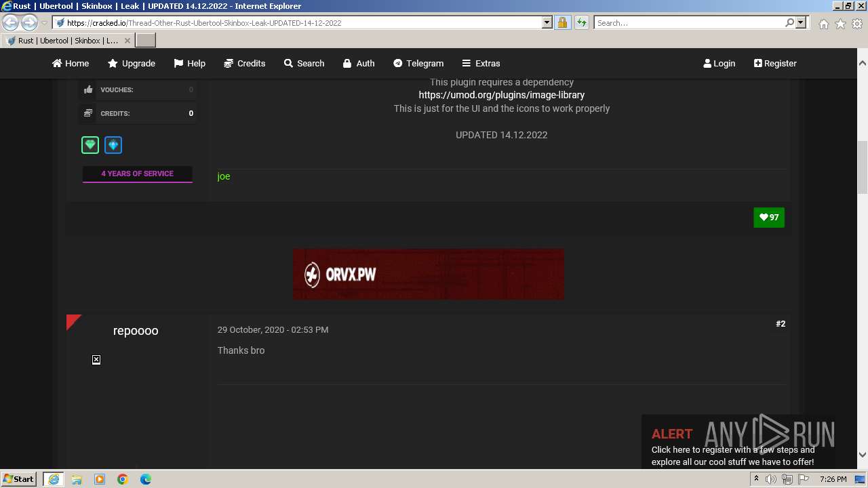Open a new blank tab
The height and width of the screenshot is (488, 868).
click(146, 40)
